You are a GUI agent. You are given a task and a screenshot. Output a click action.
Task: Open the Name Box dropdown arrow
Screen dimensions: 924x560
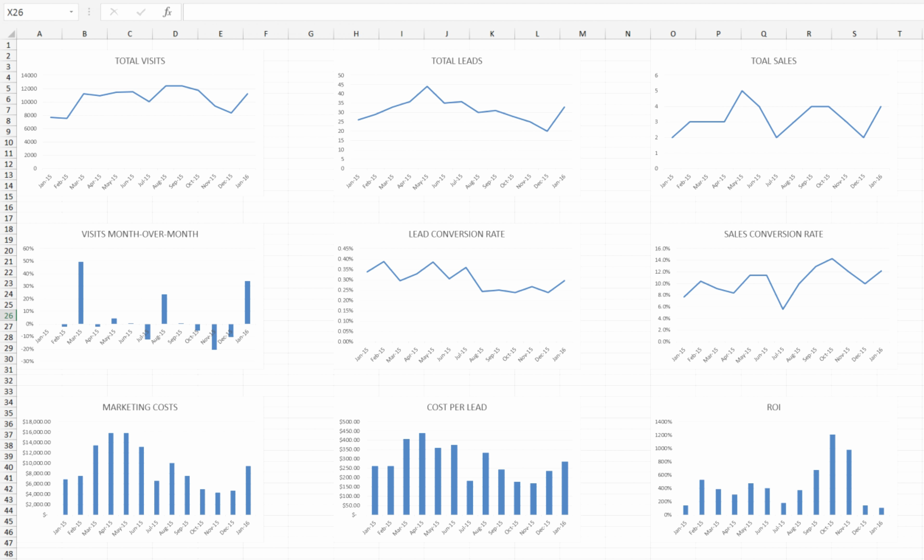point(71,12)
